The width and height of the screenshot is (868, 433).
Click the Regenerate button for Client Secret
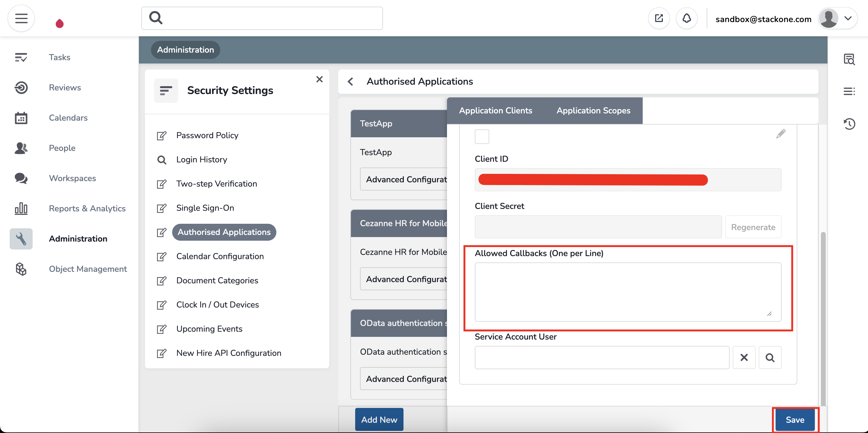[754, 227]
